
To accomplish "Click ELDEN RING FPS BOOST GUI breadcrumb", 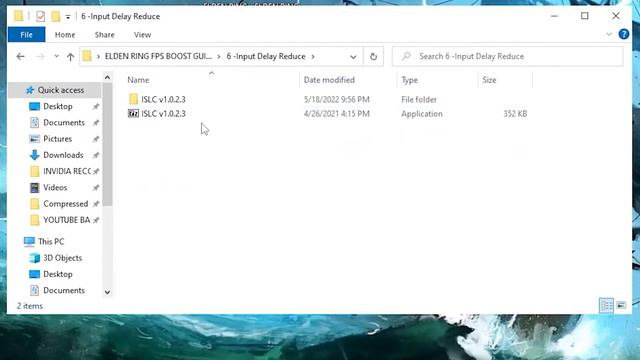I will point(158,56).
